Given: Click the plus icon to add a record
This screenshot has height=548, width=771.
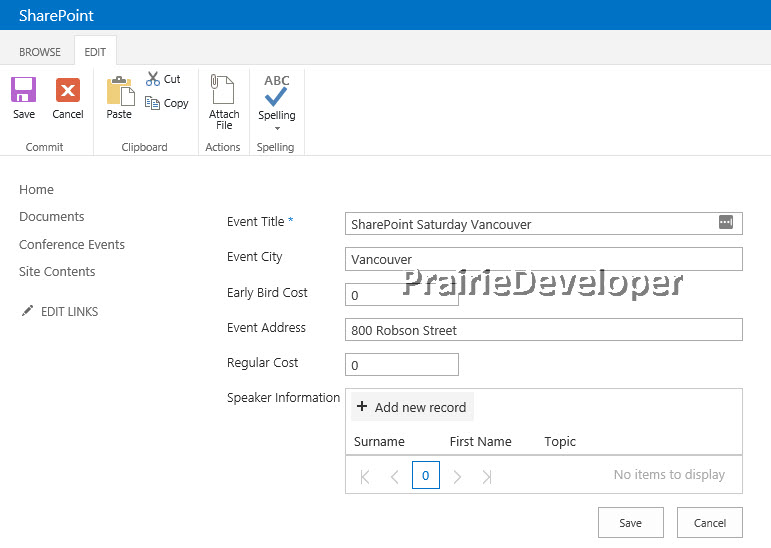Looking at the screenshot, I should tap(362, 406).
